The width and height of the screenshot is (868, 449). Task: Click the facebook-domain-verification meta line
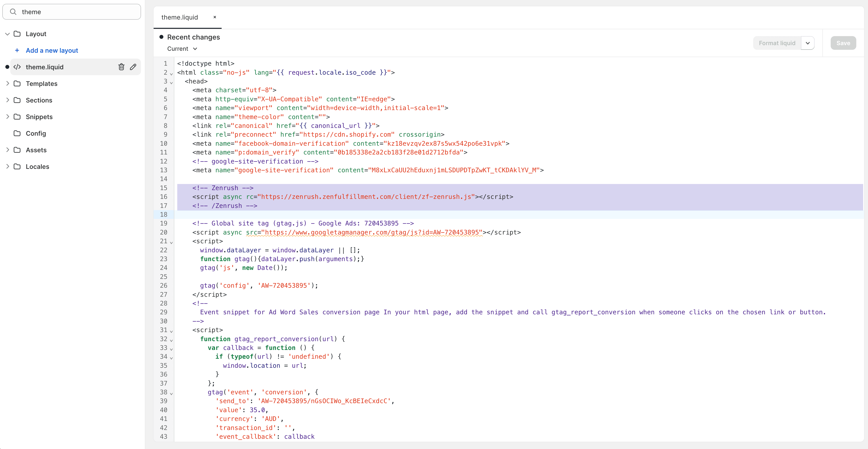pos(351,143)
